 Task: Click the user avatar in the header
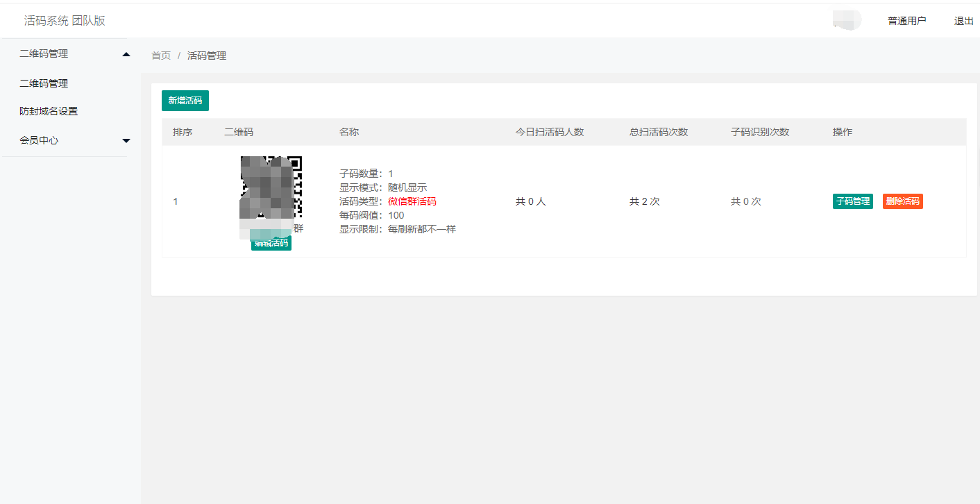pos(846,20)
